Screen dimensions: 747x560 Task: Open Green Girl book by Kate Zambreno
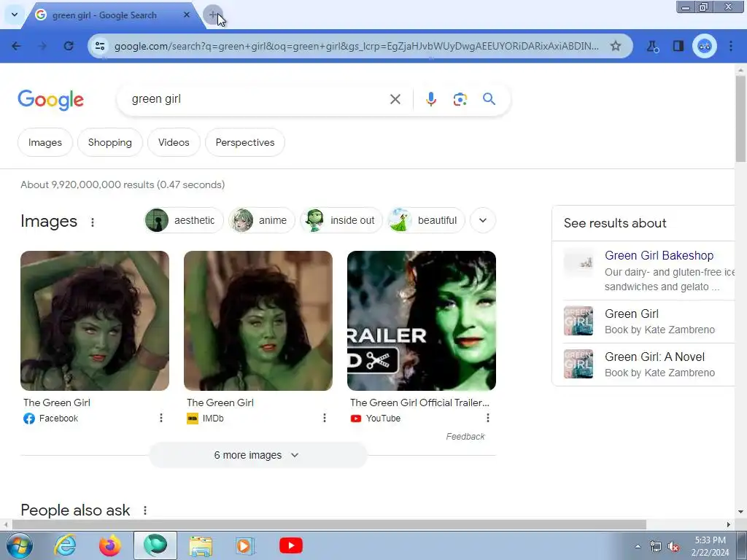pos(649,322)
